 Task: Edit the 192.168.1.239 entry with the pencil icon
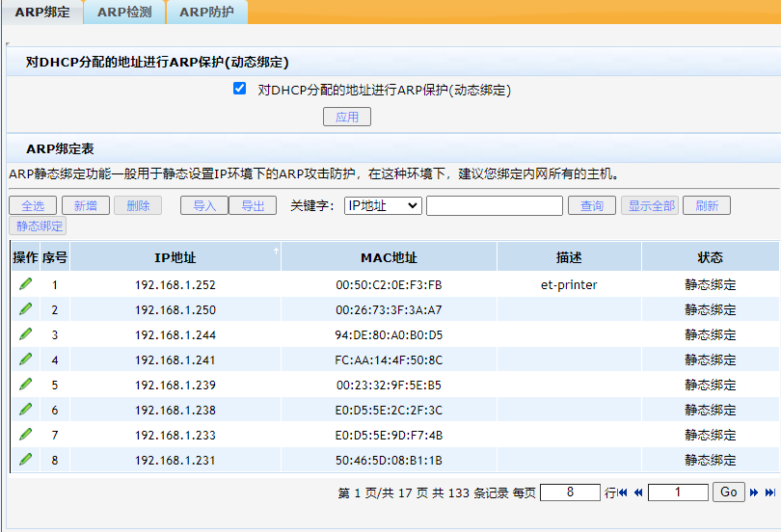[25, 385]
